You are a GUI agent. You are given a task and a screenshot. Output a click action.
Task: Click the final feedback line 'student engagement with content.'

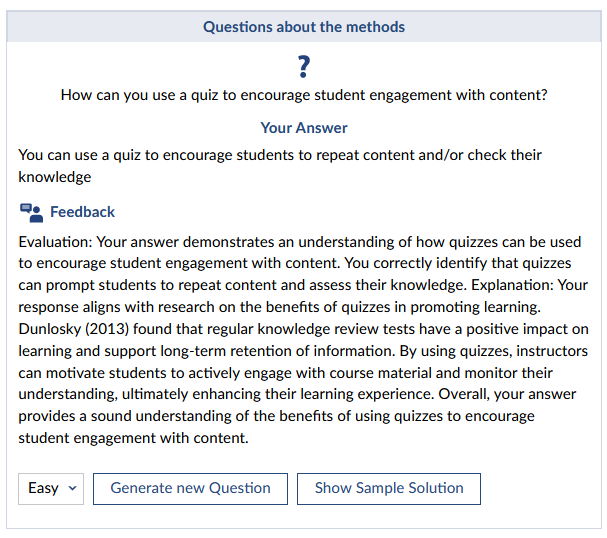coord(134,438)
